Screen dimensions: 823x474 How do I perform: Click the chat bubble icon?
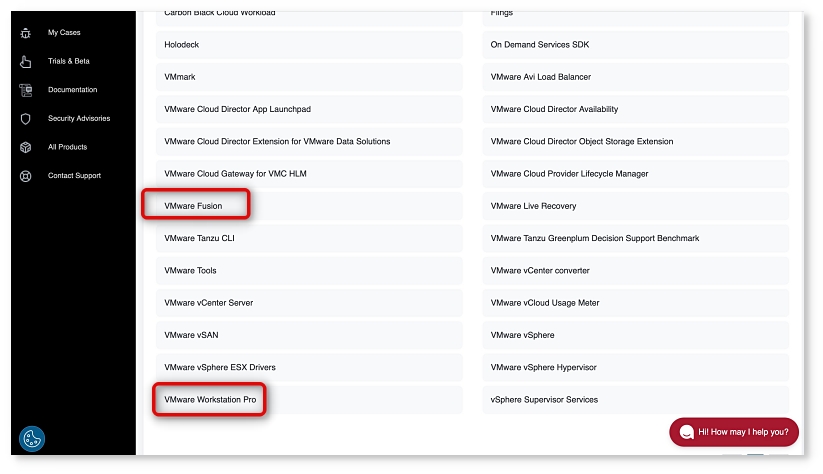(x=687, y=432)
